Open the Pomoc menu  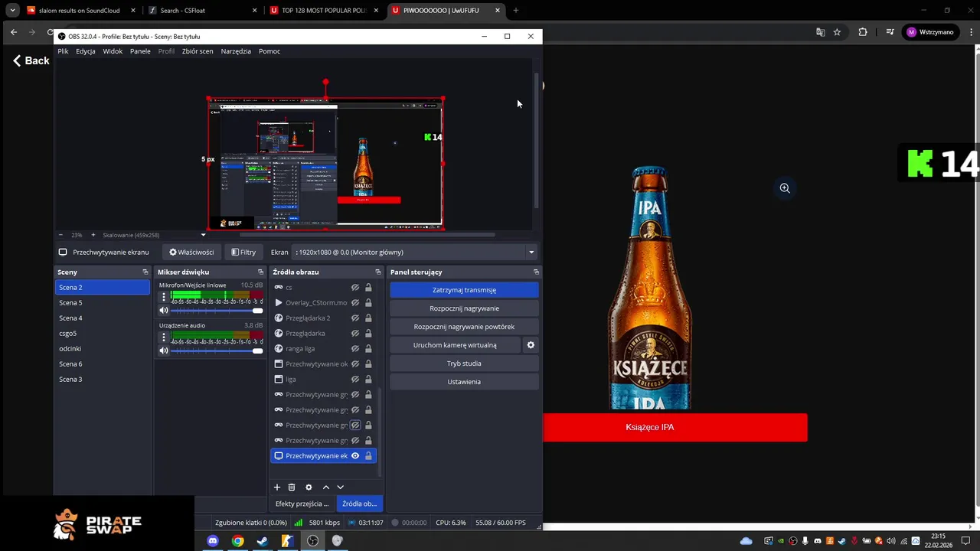[269, 51]
